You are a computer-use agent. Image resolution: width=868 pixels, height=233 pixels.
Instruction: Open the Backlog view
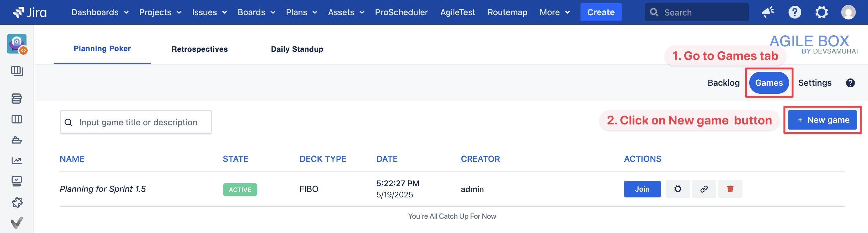tap(723, 83)
